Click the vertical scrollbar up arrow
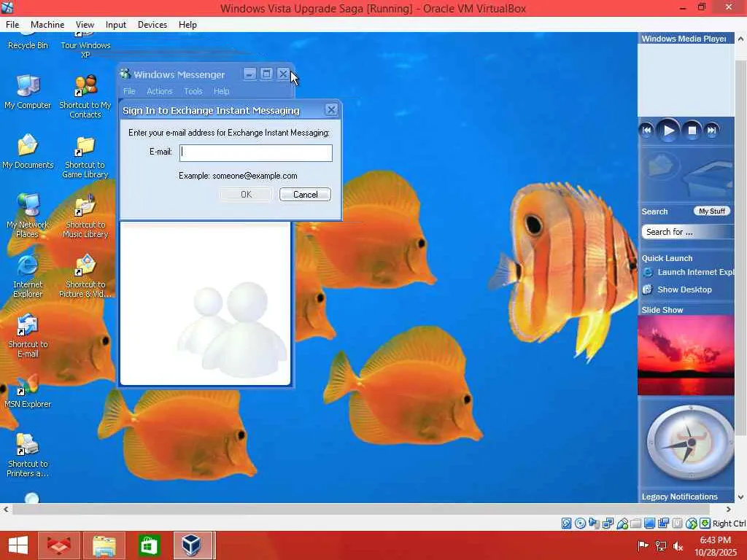The image size is (747, 560). (741, 39)
